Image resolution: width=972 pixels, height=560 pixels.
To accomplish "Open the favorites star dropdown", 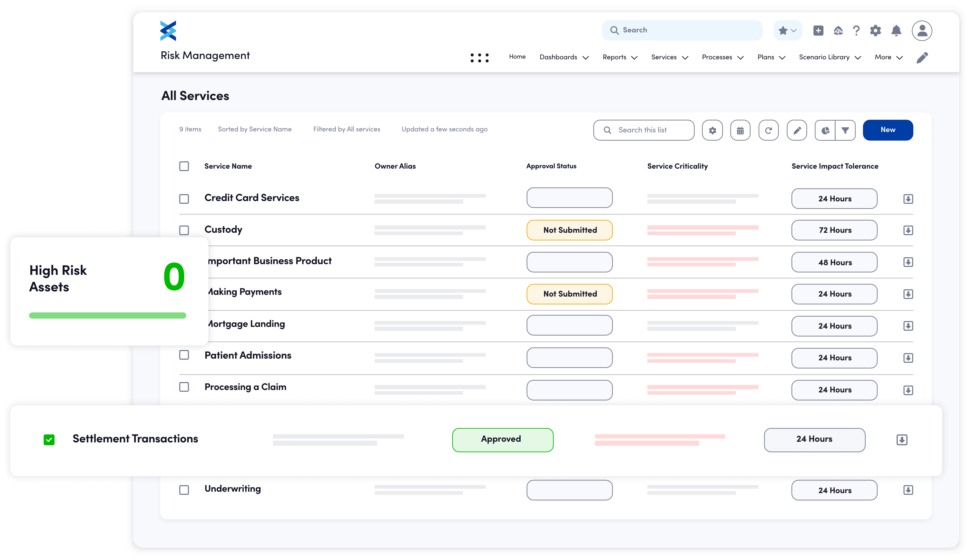I will click(x=787, y=30).
